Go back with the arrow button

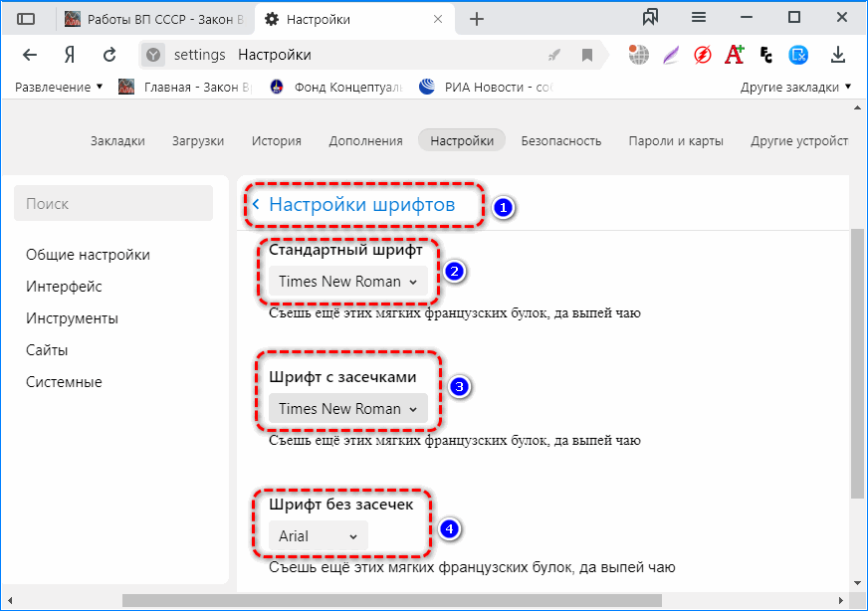[x=30, y=55]
